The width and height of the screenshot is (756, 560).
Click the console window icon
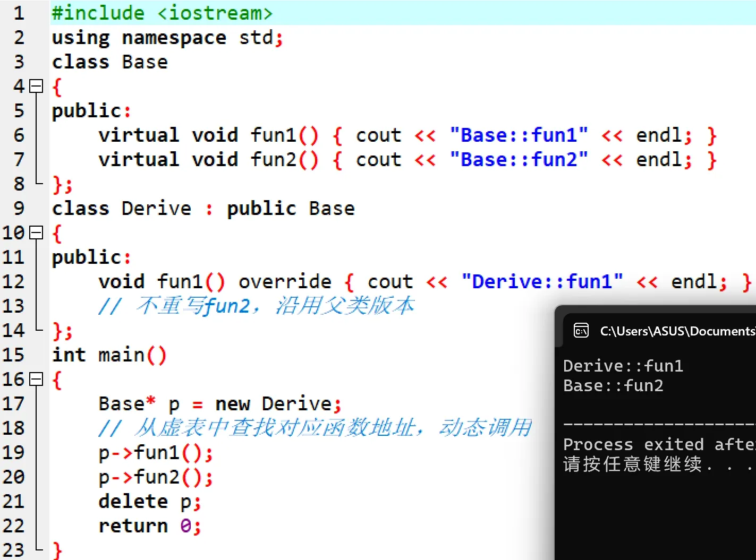(581, 331)
